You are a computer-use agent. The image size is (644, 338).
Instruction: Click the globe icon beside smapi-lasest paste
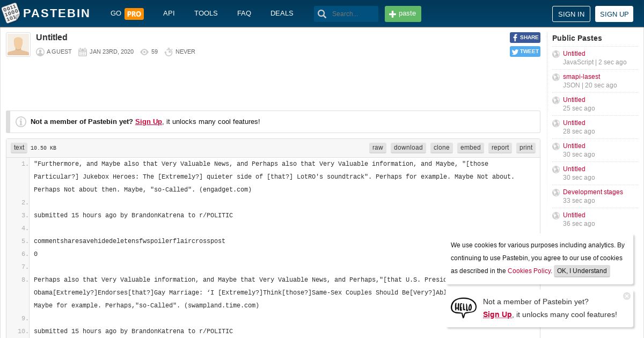coord(556,77)
